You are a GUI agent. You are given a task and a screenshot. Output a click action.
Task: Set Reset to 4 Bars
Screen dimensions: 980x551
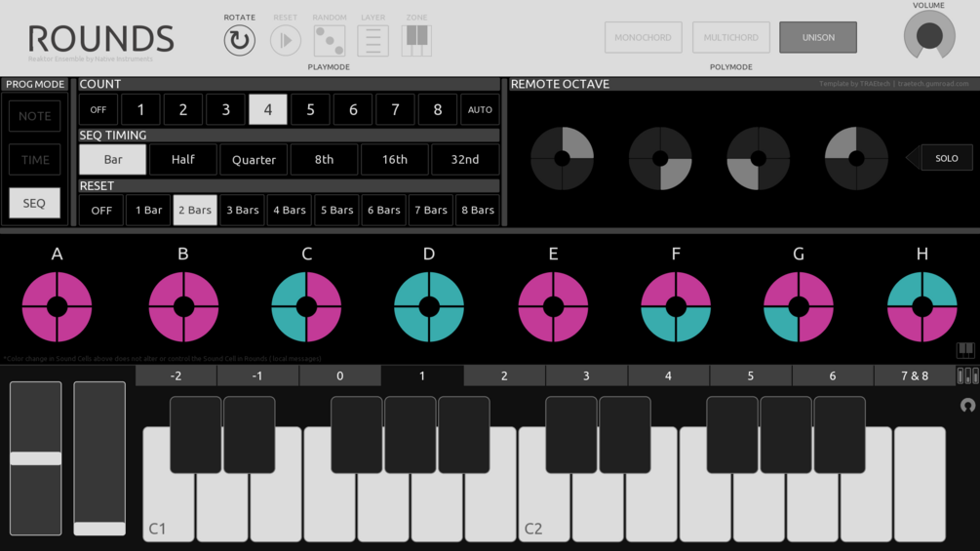[290, 210]
